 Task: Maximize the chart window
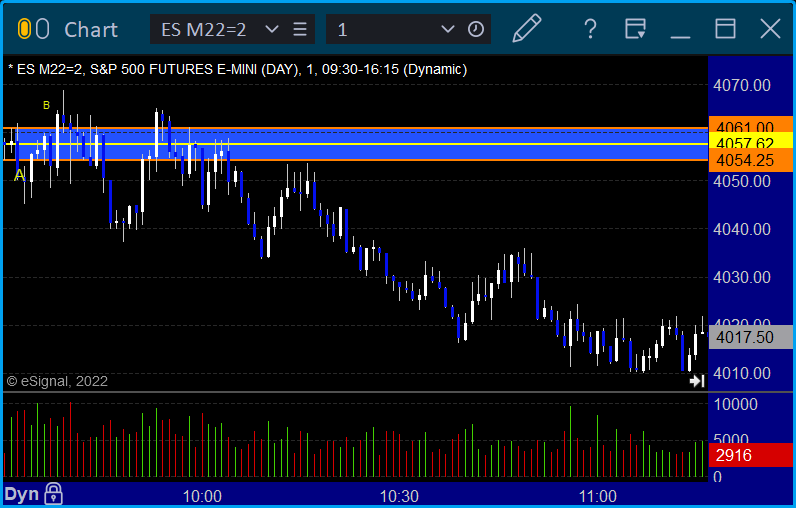click(725, 29)
